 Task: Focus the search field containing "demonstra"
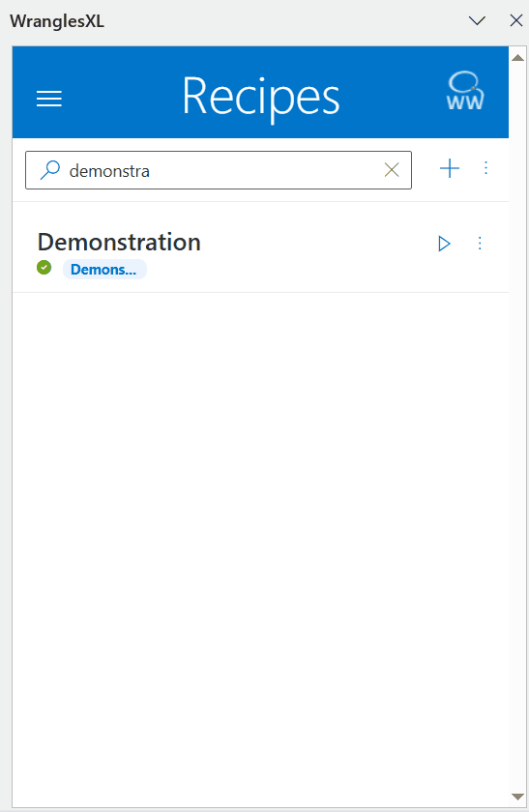(219, 170)
